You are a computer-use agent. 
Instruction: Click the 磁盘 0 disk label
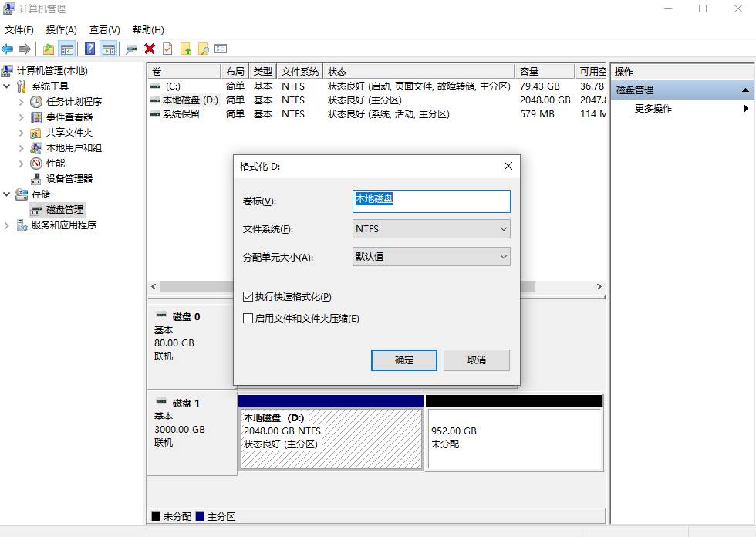pos(186,316)
